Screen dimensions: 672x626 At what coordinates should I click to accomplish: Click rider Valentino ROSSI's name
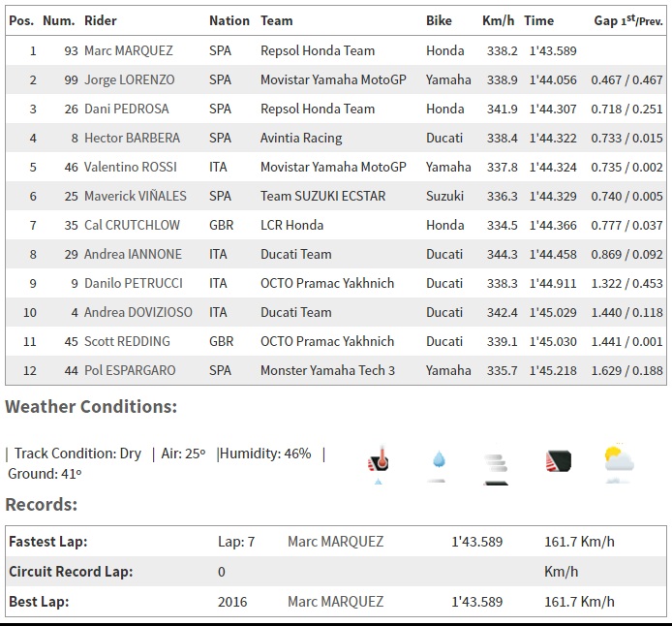(131, 167)
